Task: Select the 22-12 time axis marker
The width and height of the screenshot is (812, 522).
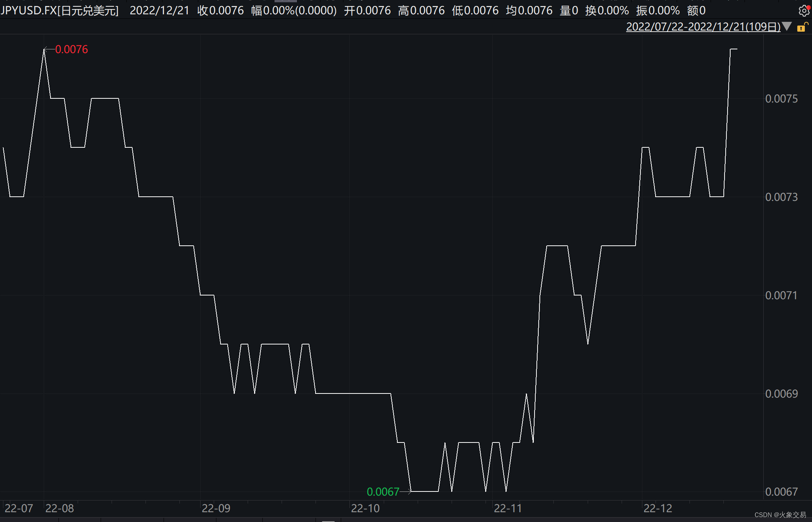Action: pyautogui.click(x=657, y=508)
